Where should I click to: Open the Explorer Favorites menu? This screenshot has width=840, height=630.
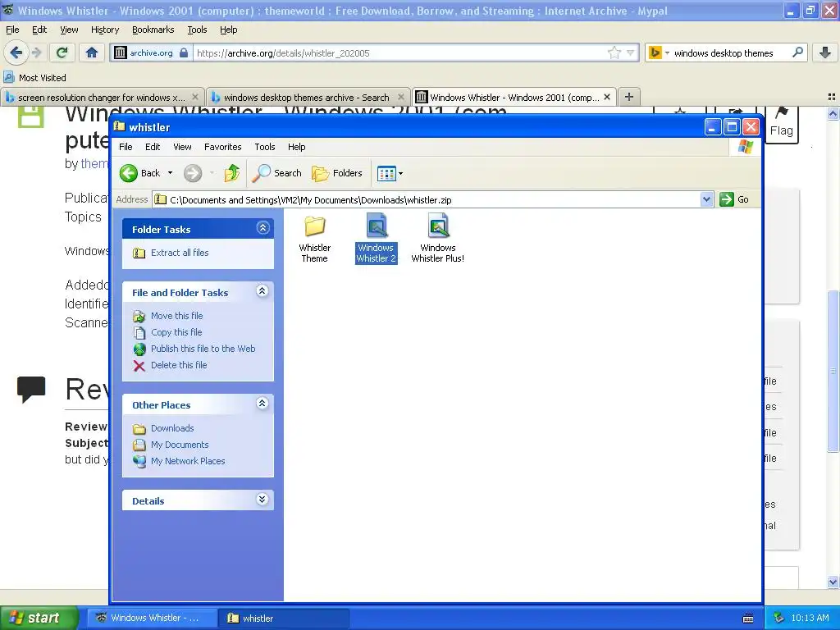click(223, 147)
